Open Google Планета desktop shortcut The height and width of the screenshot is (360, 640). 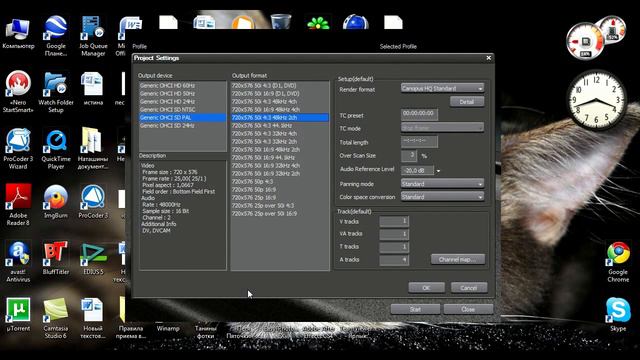pos(56,36)
